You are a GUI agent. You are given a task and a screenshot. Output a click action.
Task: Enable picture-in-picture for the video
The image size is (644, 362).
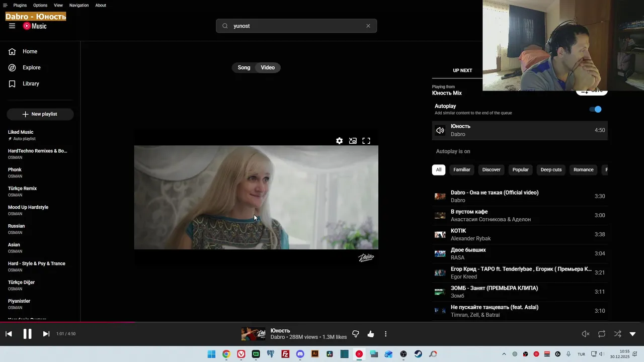click(353, 141)
